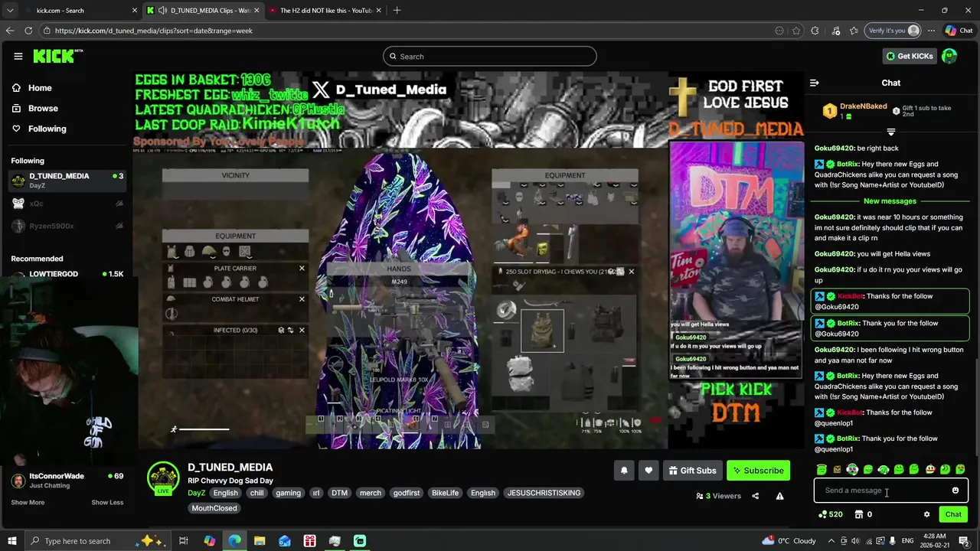
Task: Go back in the browser
Action: coord(10,31)
